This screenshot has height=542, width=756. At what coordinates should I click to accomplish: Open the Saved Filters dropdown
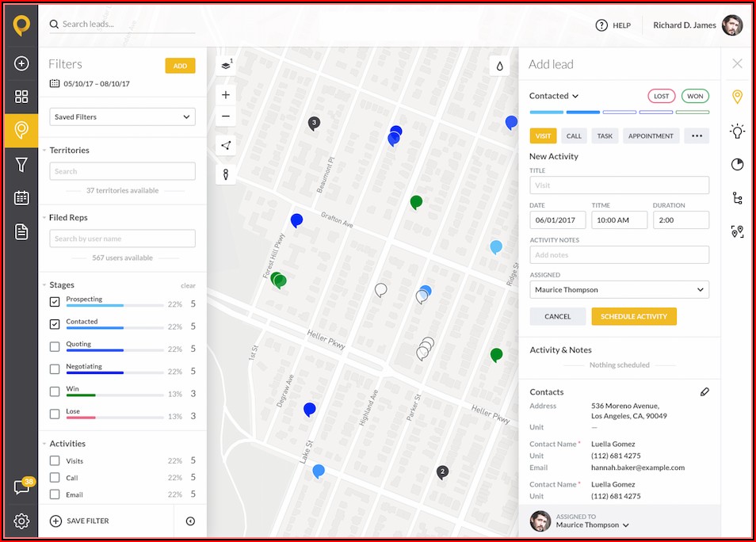(122, 117)
